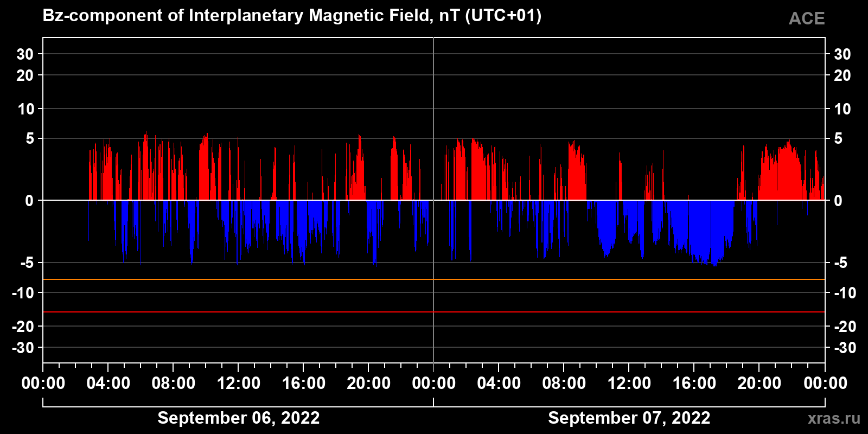Click the red horizontal threshold line
The height and width of the screenshot is (434, 868).
tap(434, 312)
